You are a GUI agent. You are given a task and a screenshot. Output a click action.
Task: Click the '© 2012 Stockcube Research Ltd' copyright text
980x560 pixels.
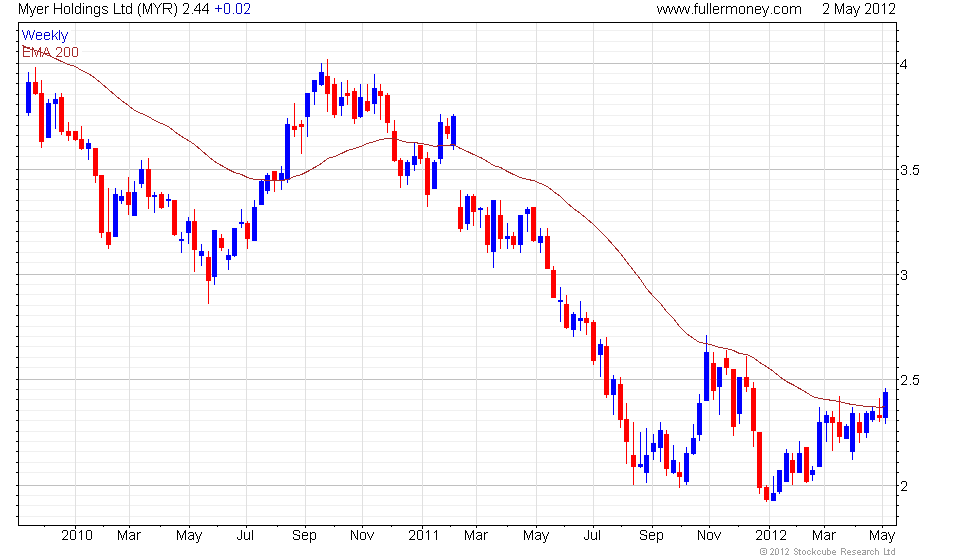tap(828, 552)
